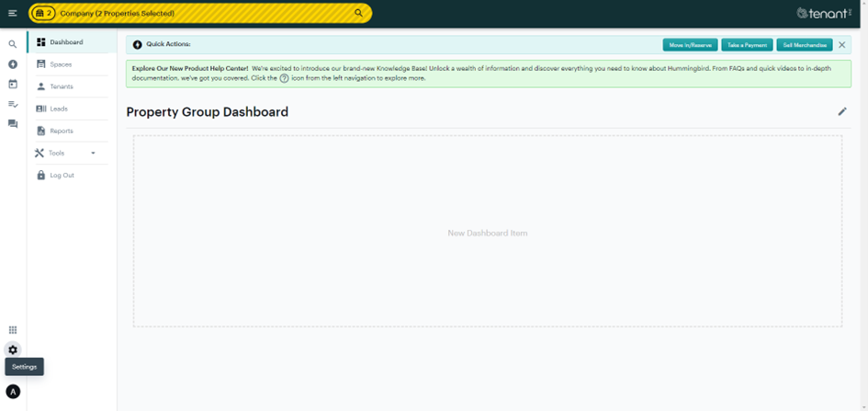Screen dimensions: 868x411
Task: Open the hamburger navigation menu
Action: tap(12, 13)
